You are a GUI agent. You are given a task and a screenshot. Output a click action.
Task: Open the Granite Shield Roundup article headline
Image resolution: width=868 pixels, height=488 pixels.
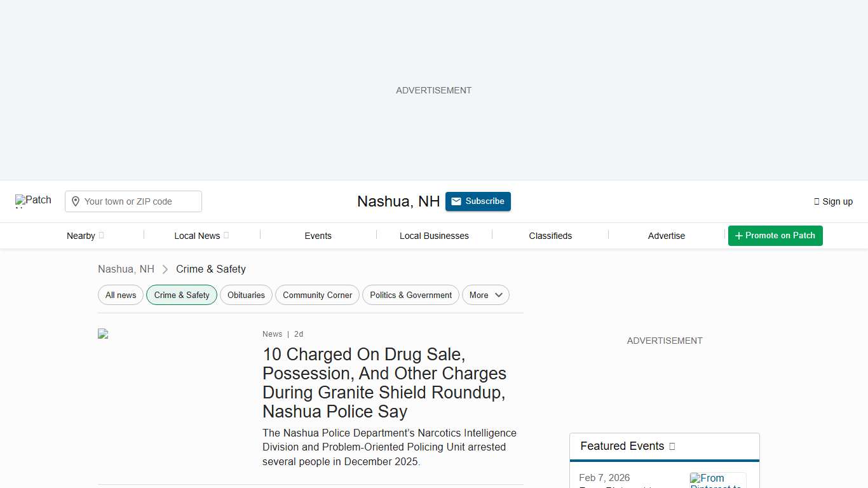384,383
